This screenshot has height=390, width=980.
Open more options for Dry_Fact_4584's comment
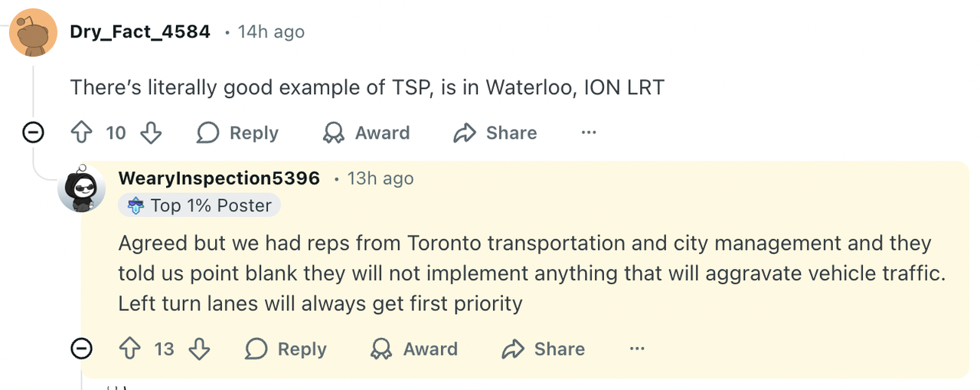coord(588,133)
